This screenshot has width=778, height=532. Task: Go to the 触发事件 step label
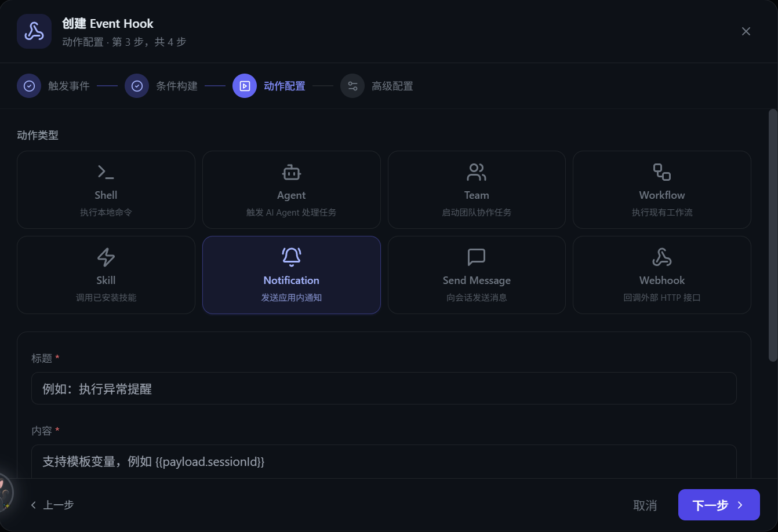pos(69,86)
